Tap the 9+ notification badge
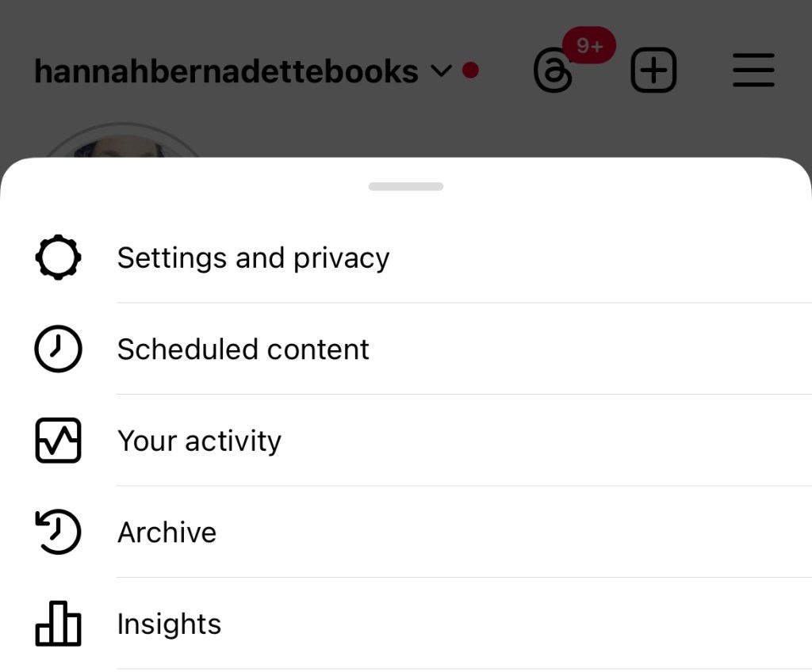Viewport: 812px width, 672px height. [589, 46]
